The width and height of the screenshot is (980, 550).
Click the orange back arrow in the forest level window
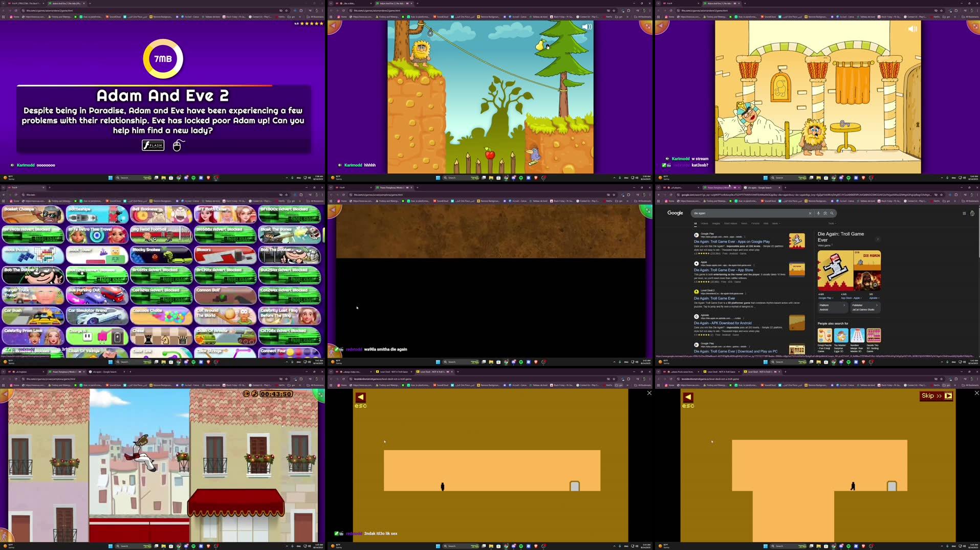click(x=334, y=26)
